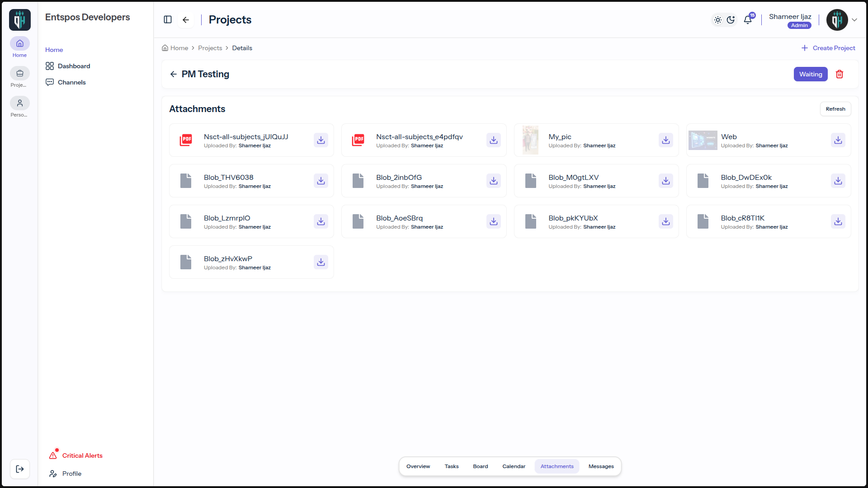Switch to light mode sun toggle
This screenshot has height=488, width=868.
pyautogui.click(x=718, y=20)
